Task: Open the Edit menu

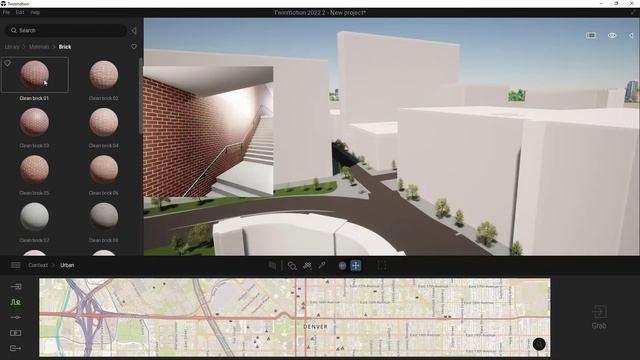Action: point(20,13)
